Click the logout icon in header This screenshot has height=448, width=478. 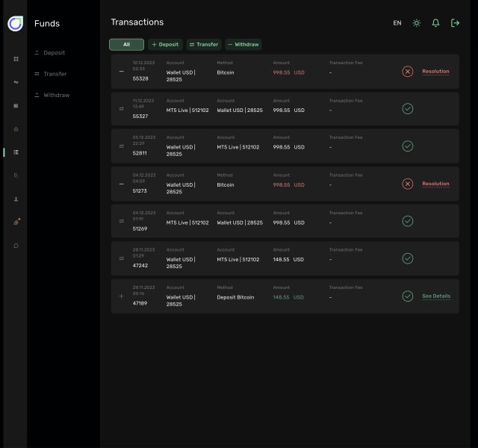[455, 23]
